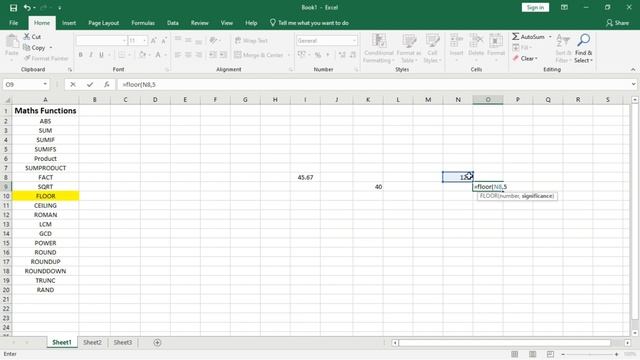This screenshot has width=640, height=360.
Task: Switch to the View tab
Action: (227, 23)
